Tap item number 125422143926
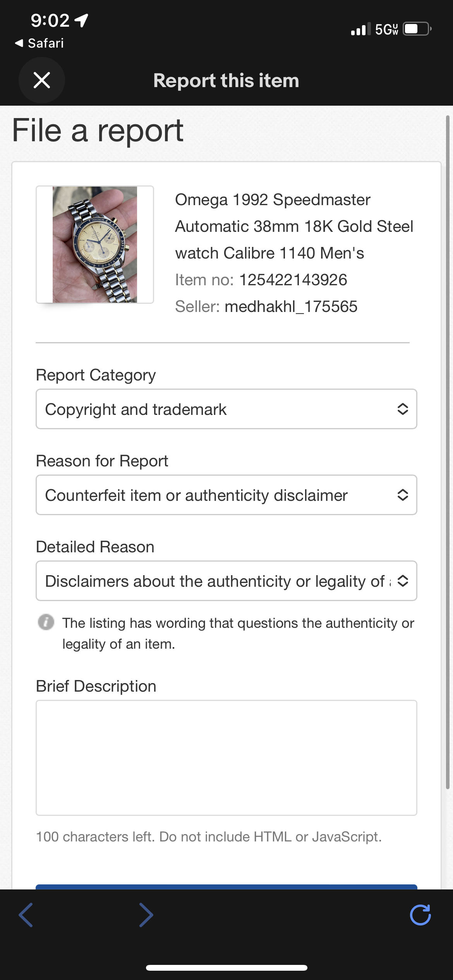453x980 pixels. (x=293, y=280)
